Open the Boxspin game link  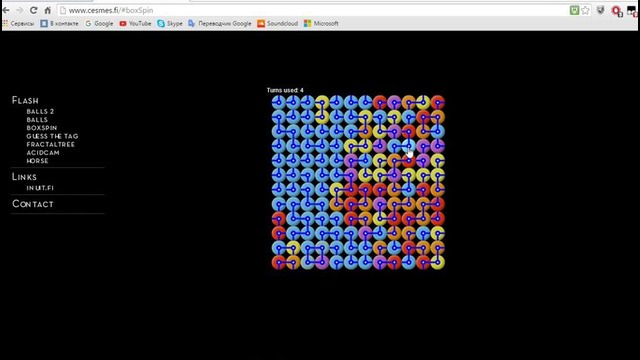click(x=42, y=128)
